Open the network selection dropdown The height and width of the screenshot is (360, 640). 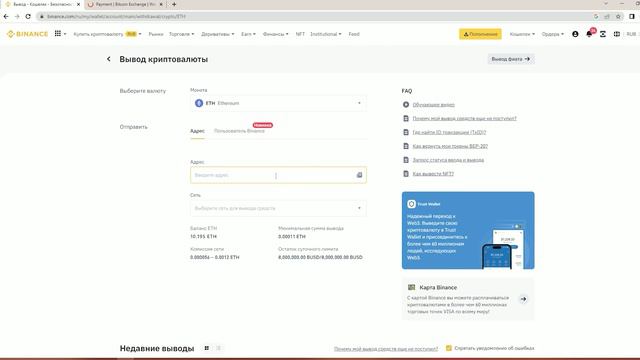278,208
